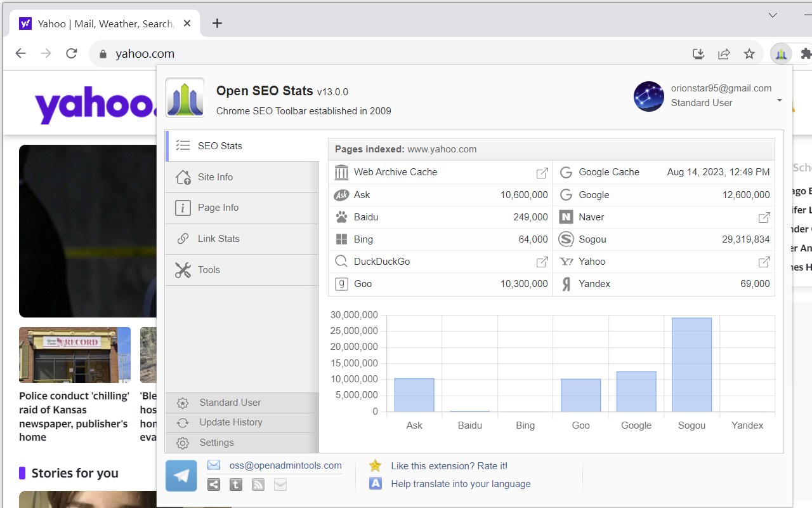
Task: Select the Sogou bar in the chart
Action: (691, 365)
